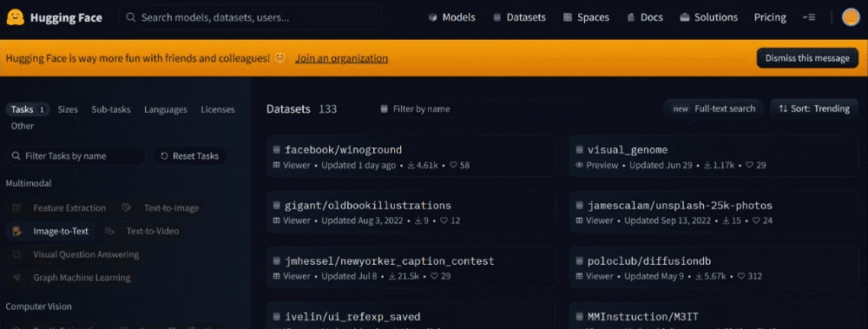Screen dimensions: 868x329
Task: Click the sort arrows icon beside Sort: Trending
Action: [x=783, y=109]
